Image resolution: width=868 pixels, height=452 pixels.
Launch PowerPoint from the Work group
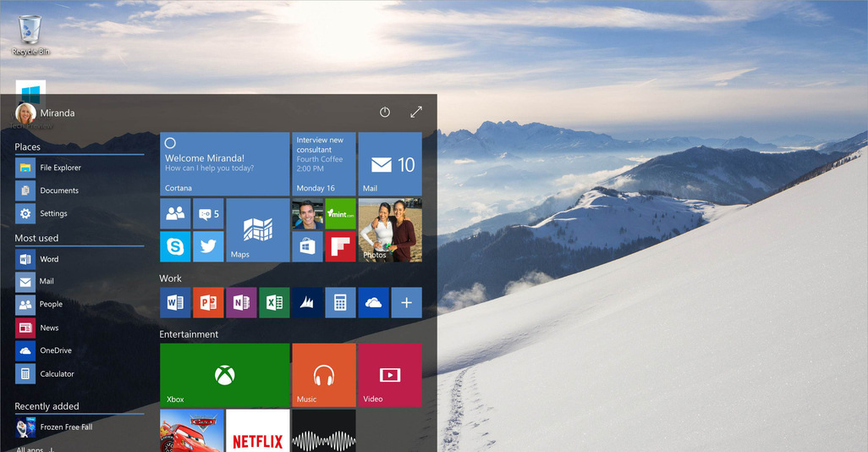(208, 302)
